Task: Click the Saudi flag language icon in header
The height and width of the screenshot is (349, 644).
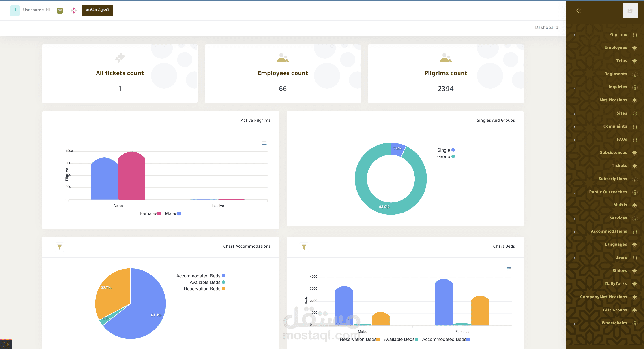Action: tap(60, 11)
